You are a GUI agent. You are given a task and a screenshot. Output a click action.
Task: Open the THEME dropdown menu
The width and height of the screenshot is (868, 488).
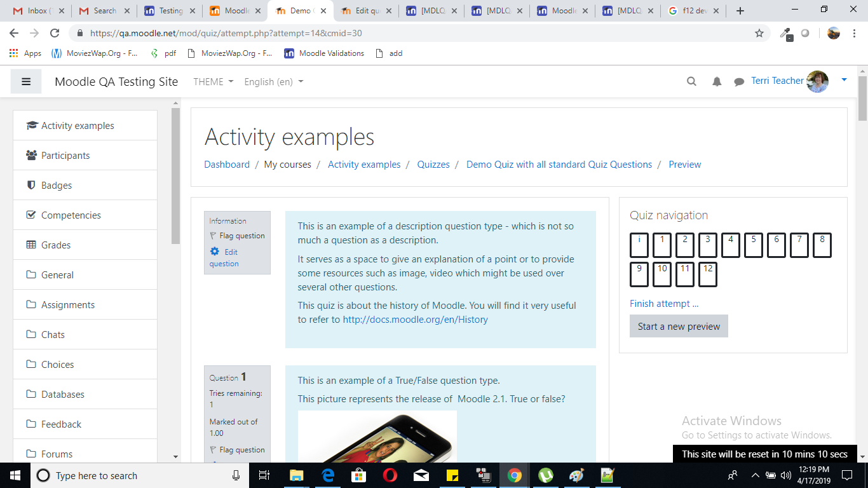(214, 81)
